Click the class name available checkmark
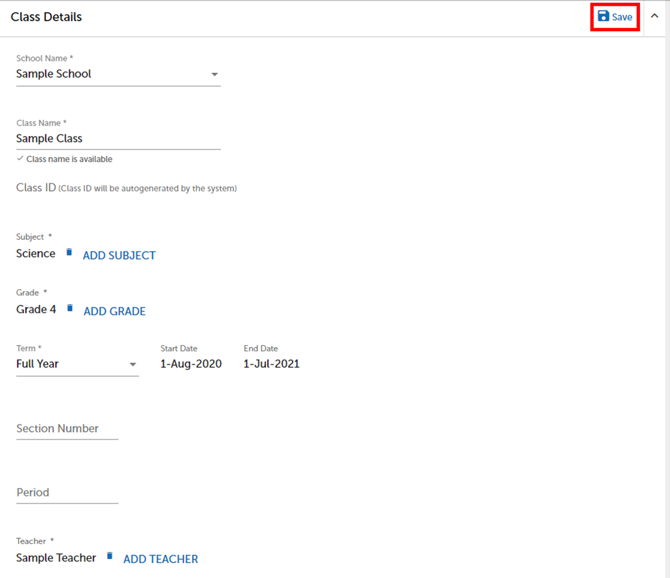Screen dimensions: 670x578 (x=20, y=159)
